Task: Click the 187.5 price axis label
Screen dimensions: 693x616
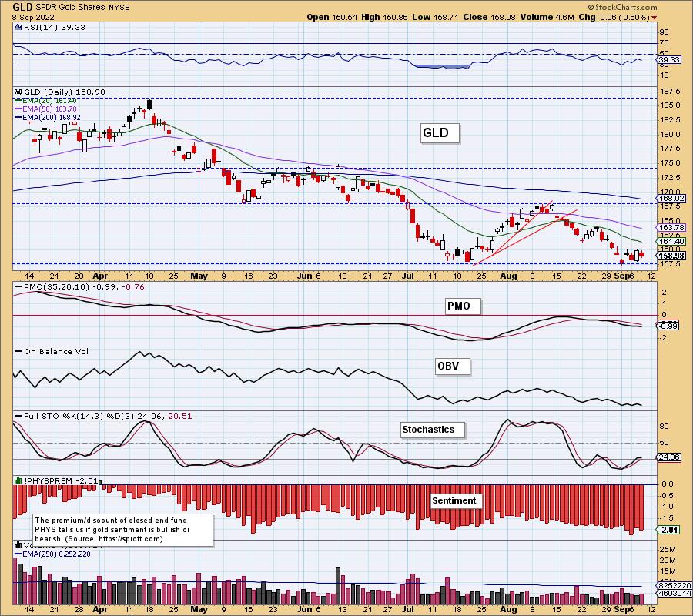Action: [671, 92]
